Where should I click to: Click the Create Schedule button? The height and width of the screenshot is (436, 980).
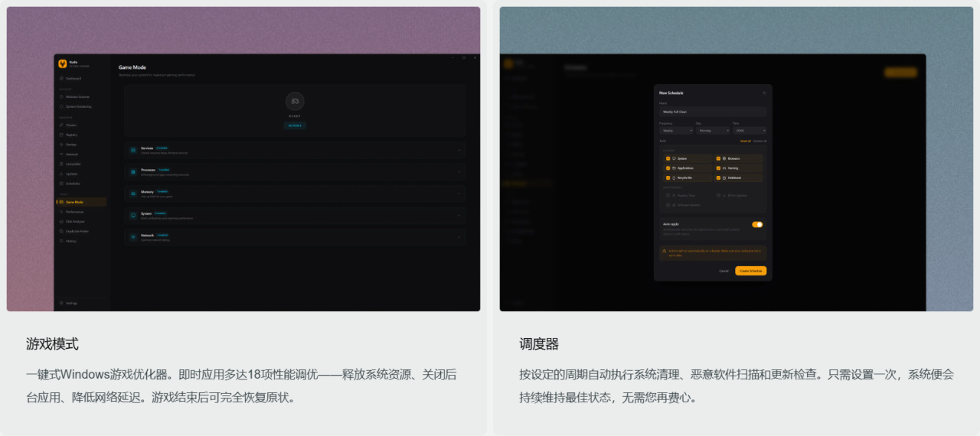751,271
